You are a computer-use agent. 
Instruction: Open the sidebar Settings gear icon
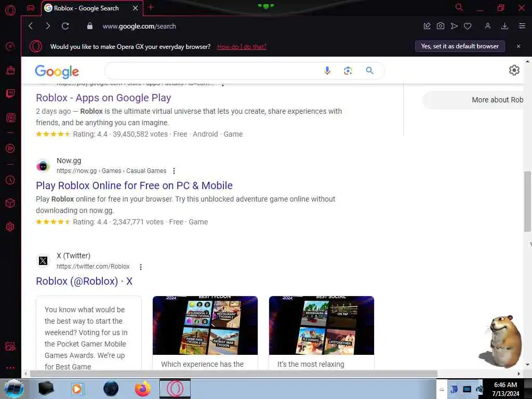(10, 227)
